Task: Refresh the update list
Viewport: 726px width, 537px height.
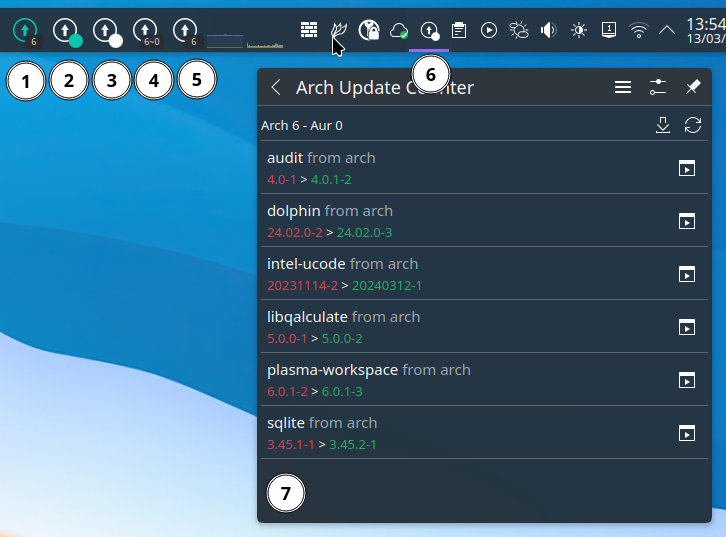Action: click(693, 125)
